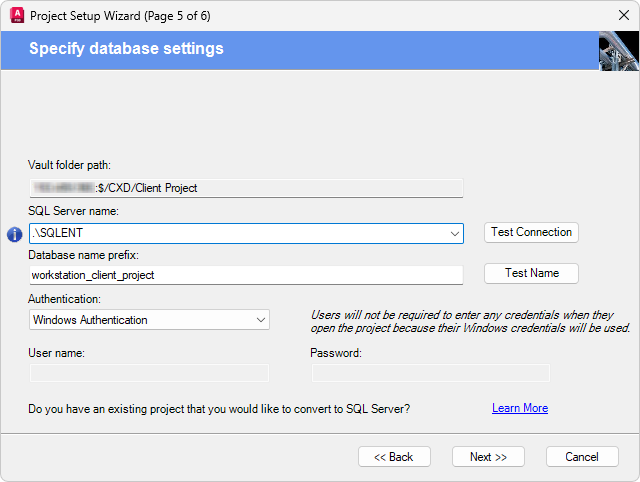Click the Password input field
The image size is (640, 482).
pyautogui.click(x=430, y=373)
